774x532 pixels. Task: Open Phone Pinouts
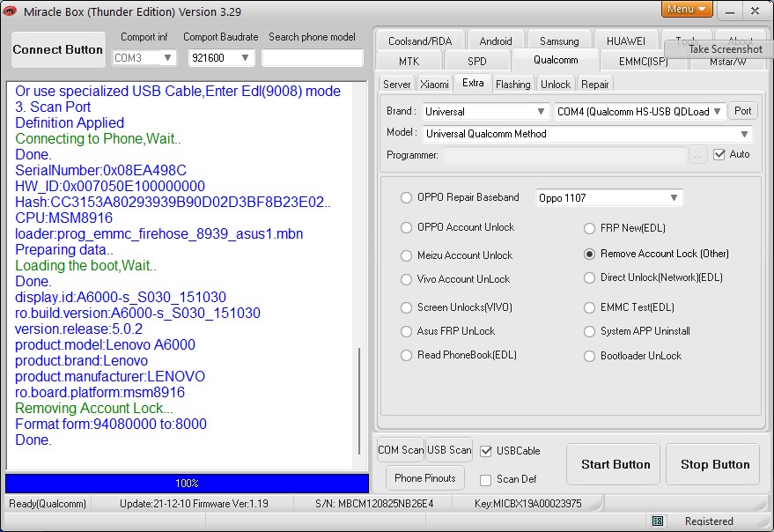coord(425,478)
